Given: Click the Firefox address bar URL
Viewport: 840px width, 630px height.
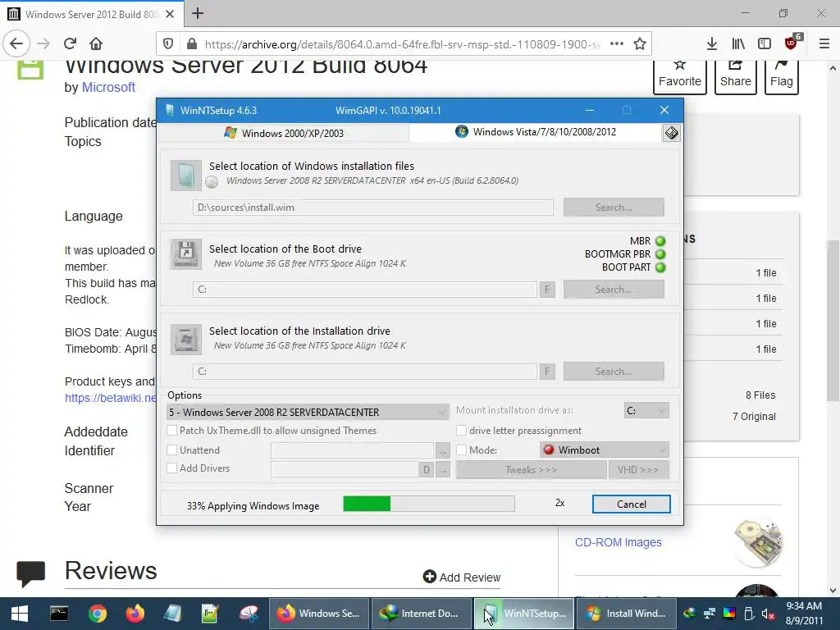Looking at the screenshot, I should [x=402, y=44].
